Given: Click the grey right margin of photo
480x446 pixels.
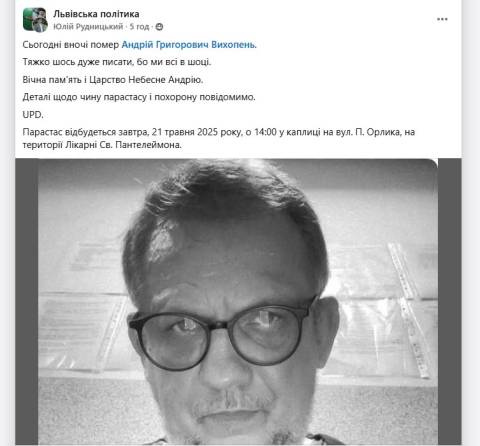Looking at the screenshot, I should 450,302.
